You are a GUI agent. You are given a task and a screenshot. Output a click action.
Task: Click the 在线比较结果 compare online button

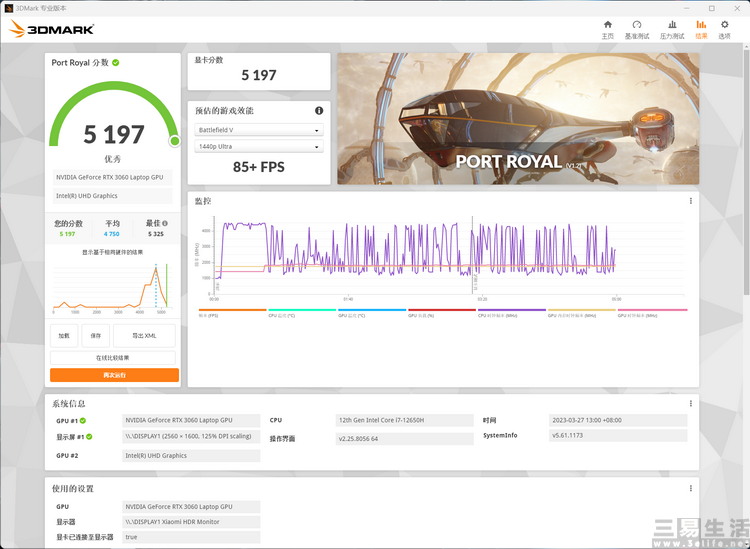tap(113, 358)
